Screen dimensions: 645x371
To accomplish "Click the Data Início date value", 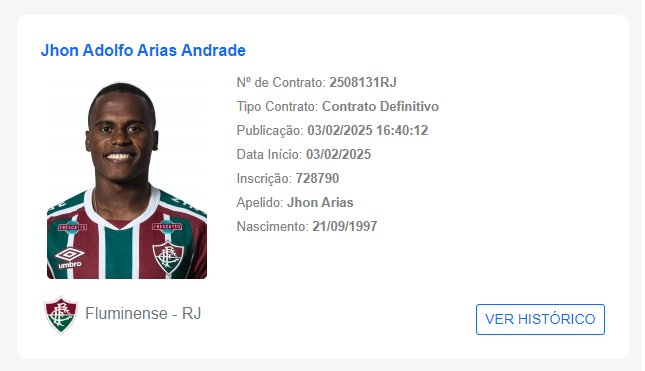I will coord(339,154).
